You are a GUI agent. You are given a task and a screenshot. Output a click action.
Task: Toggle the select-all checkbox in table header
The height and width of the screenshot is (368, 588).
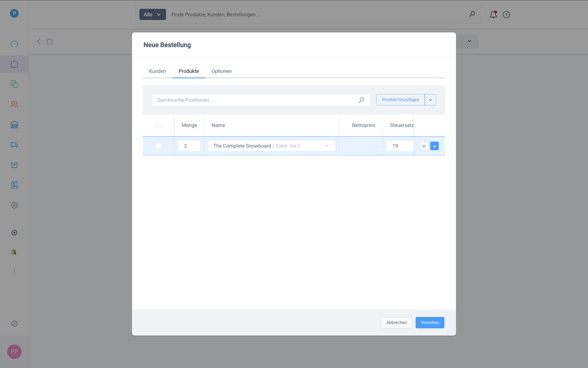pyautogui.click(x=158, y=125)
